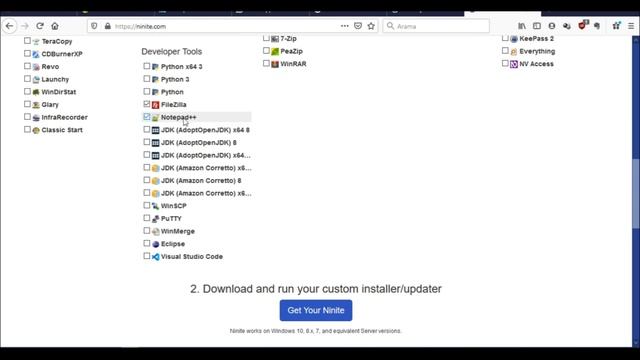The width and height of the screenshot is (640, 360).
Task: Open the browser home page
Action: tap(55, 26)
